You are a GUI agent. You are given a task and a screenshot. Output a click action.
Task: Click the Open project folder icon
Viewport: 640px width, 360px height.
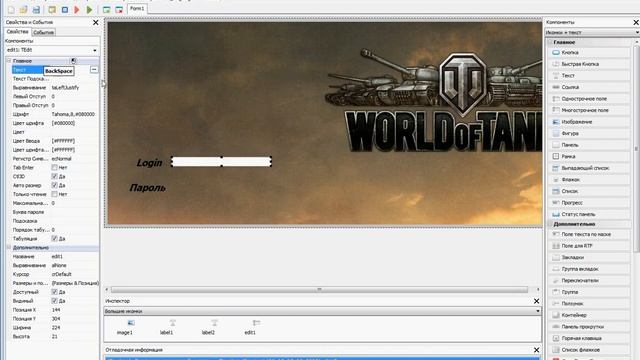click(24, 9)
